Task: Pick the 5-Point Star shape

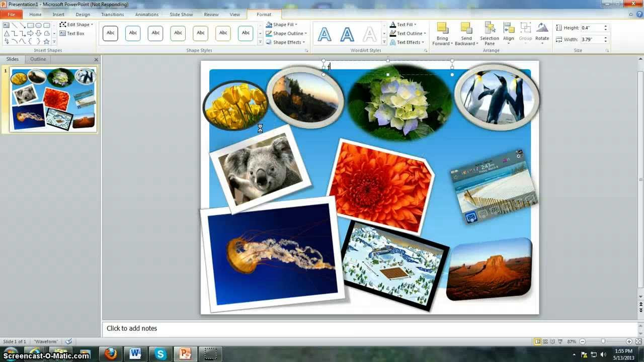Action: [x=46, y=41]
